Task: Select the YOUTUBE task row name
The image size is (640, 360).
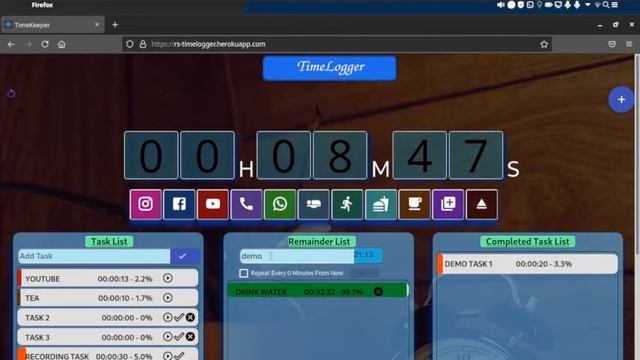Action: point(42,279)
